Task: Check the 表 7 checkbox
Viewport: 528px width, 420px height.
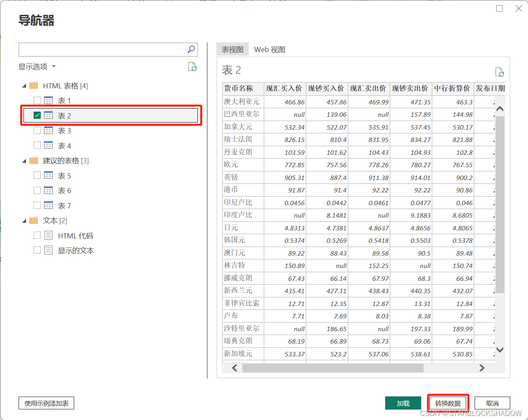Action: point(37,205)
